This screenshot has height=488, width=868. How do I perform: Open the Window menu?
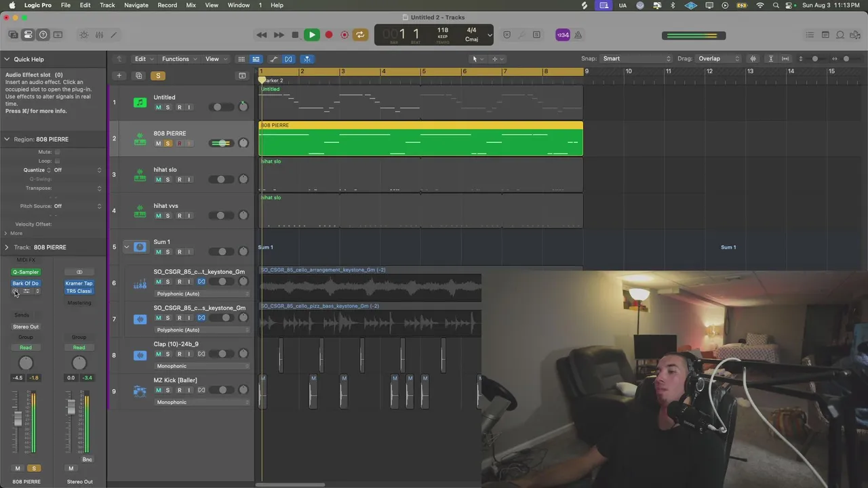[239, 5]
